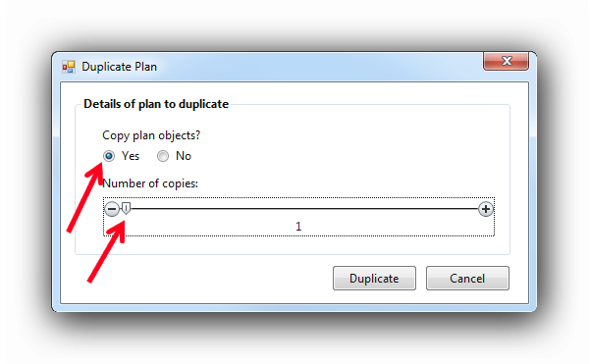Click the red arrow pointing at Yes
The height and width of the screenshot is (364, 589).
pyautogui.click(x=85, y=197)
